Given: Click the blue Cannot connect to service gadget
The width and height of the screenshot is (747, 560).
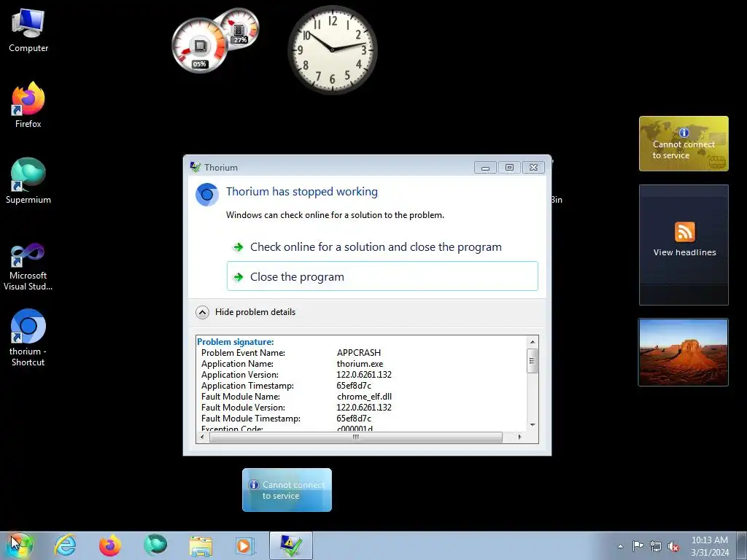Looking at the screenshot, I should (x=287, y=490).
